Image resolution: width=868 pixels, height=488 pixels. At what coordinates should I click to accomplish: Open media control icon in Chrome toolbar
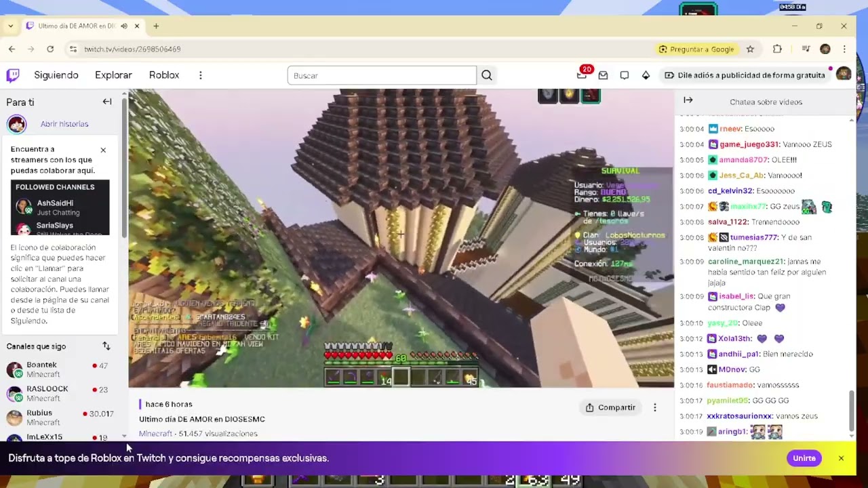click(x=806, y=49)
